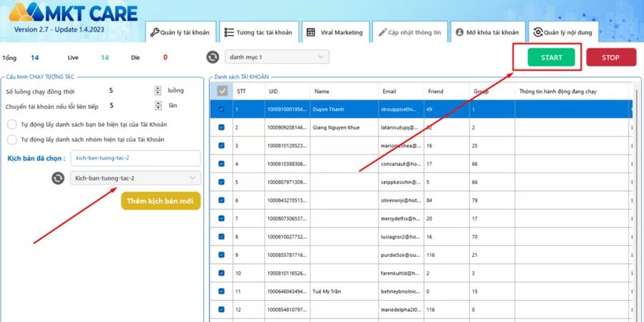The height and width of the screenshot is (322, 644).
Task: Click the refresh icon beside Kich-ban-tuong-tac-2 dropdown
Action: (x=58, y=178)
